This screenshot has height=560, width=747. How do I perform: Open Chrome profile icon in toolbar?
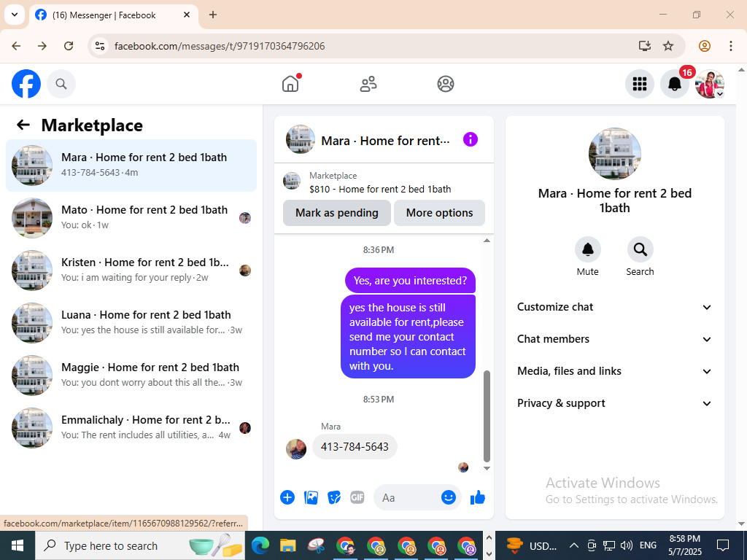tap(705, 46)
